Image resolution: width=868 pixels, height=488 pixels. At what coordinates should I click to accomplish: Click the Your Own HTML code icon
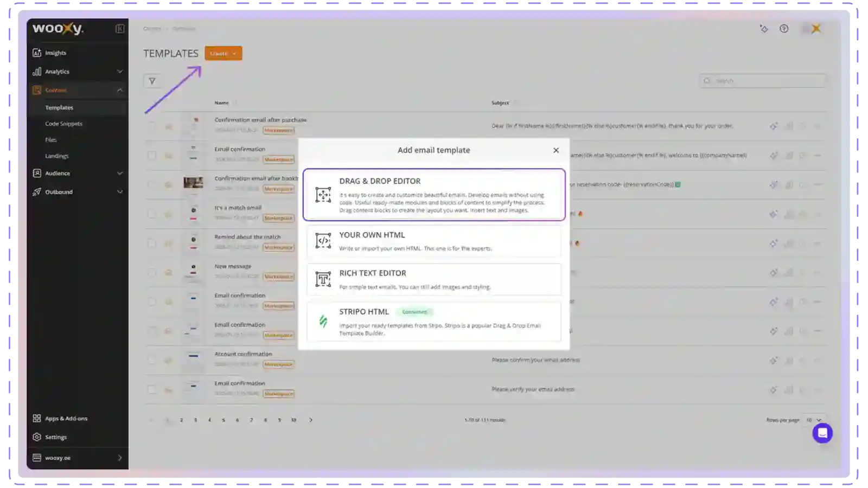(x=323, y=241)
